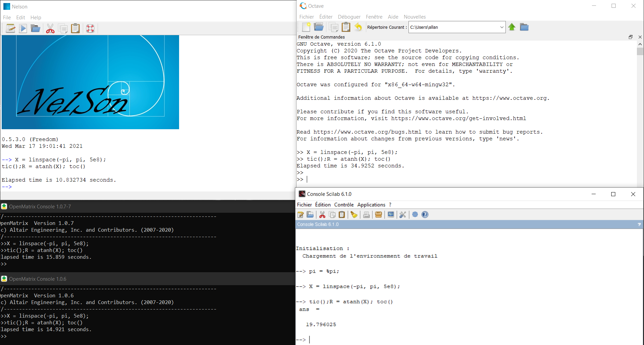
Task: Click the copy icon in Scilab toolbar
Action: [x=332, y=214]
